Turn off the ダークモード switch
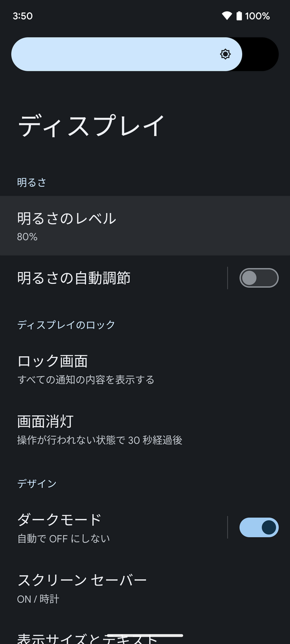The width and height of the screenshot is (290, 644). click(x=259, y=528)
